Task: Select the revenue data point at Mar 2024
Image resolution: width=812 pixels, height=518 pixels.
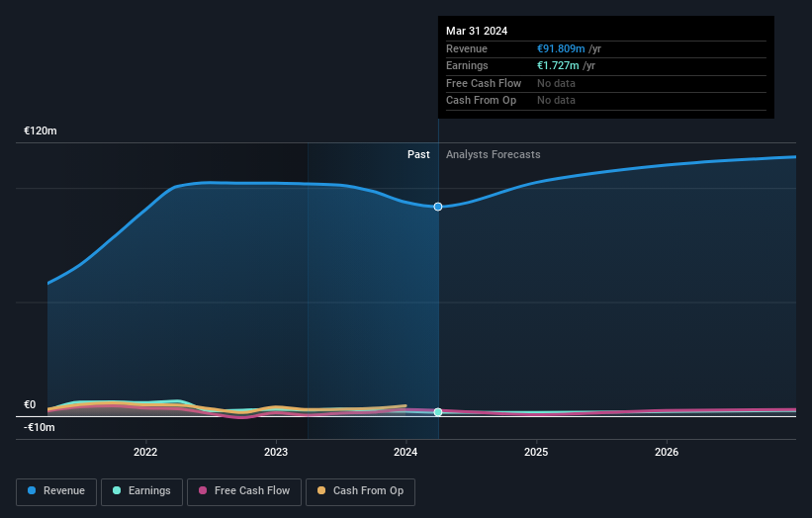Action: coord(438,207)
